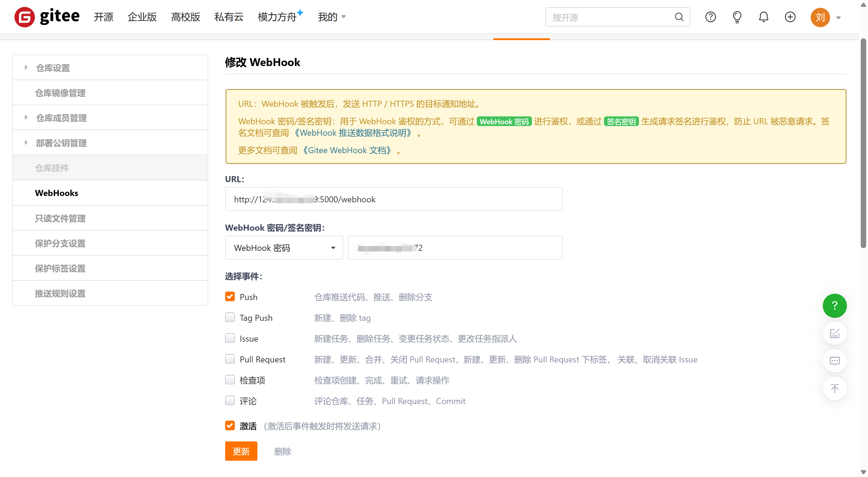Click the orange 更新 button

click(241, 451)
